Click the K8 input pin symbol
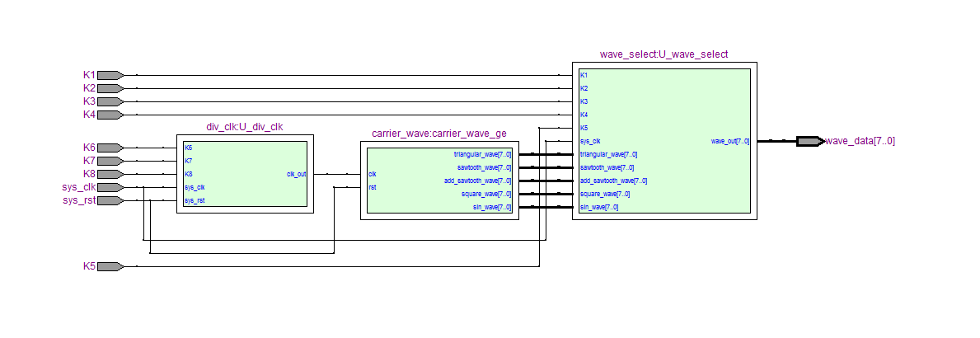 click(110, 174)
